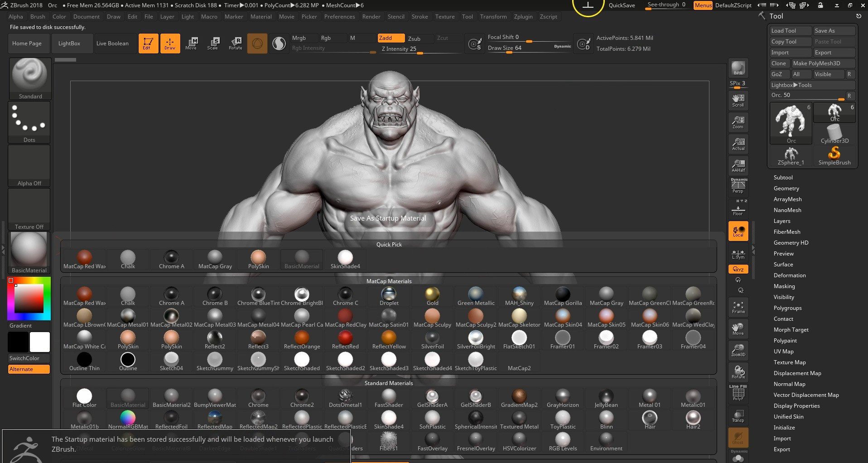The width and height of the screenshot is (868, 463).
Task: Open the Material menu
Action: pyautogui.click(x=261, y=17)
